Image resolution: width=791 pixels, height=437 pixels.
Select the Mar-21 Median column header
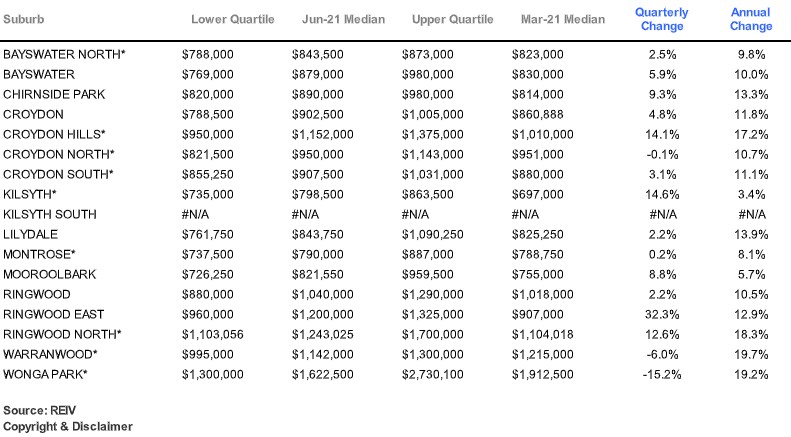561,20
